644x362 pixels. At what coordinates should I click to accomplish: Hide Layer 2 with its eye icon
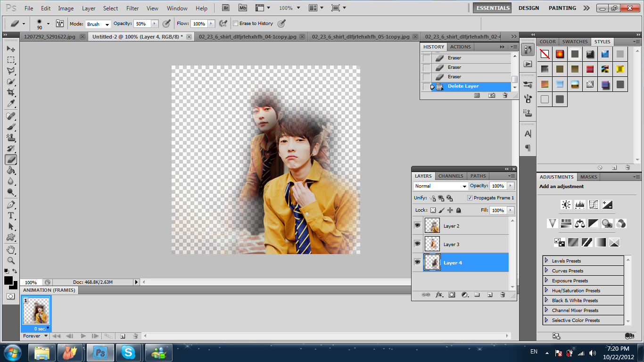coord(417,226)
